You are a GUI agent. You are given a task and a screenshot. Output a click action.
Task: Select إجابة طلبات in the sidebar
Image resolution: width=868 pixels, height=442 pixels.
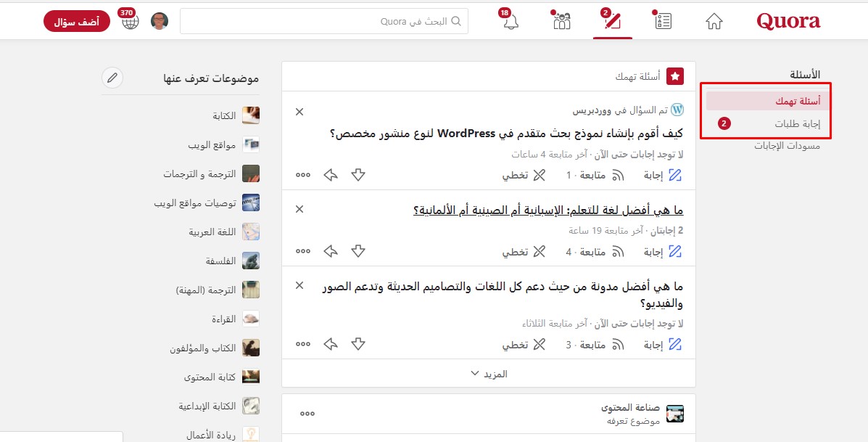[x=794, y=124]
